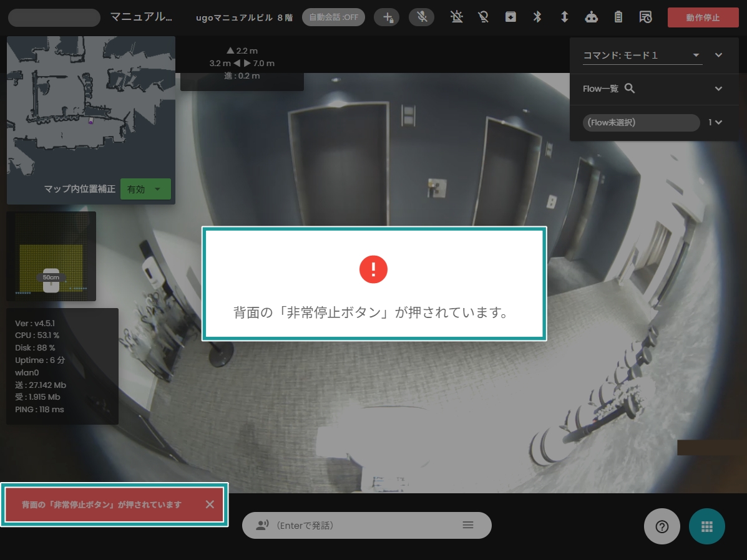The height and width of the screenshot is (560, 747).
Task: Open Bluetooth settings icon
Action: [537, 17]
